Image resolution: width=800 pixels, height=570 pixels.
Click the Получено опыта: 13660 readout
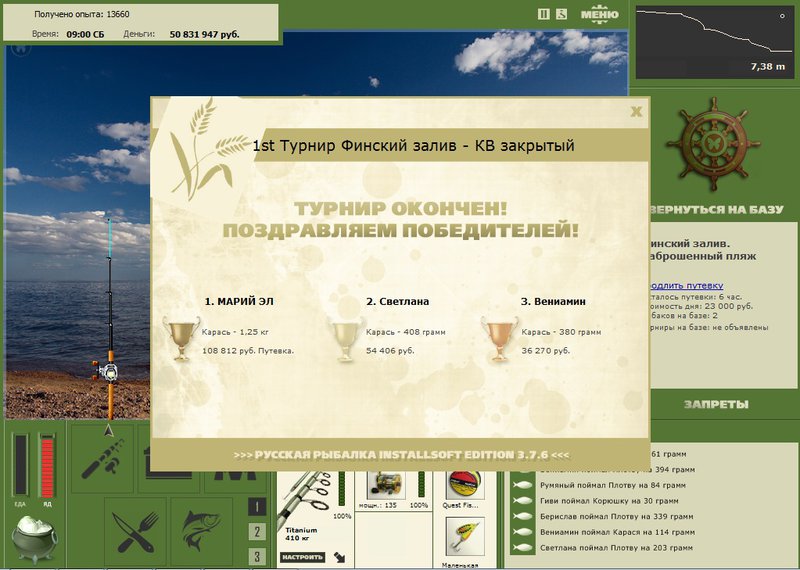click(x=82, y=14)
